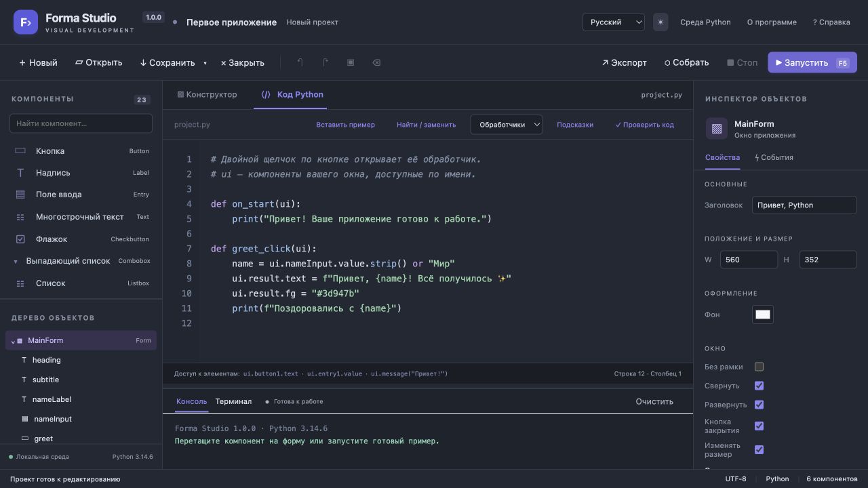Click the Forma Studio logo icon
The width and height of the screenshot is (868, 488).
[x=26, y=22]
